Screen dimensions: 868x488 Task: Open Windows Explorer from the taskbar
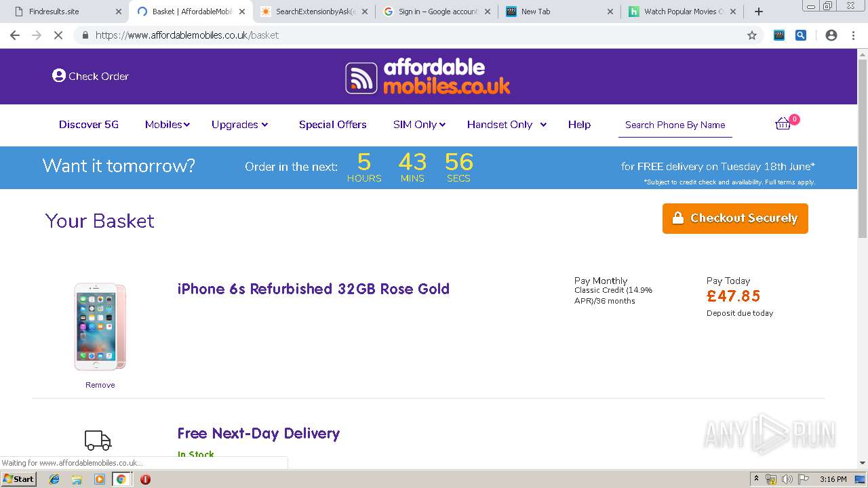pyautogui.click(x=77, y=479)
